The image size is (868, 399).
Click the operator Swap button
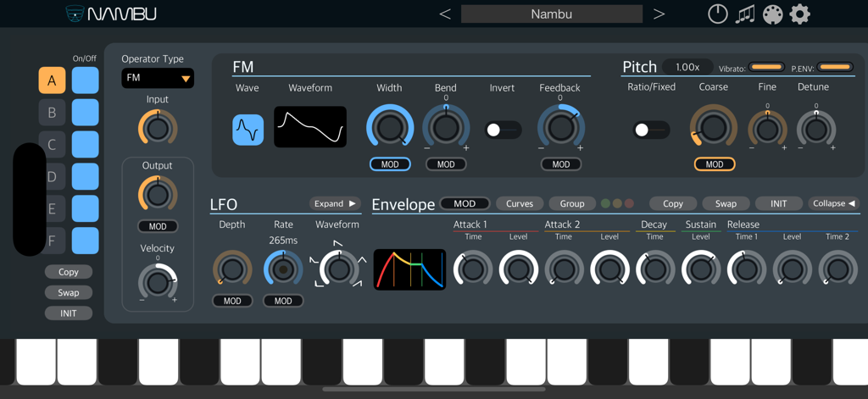coord(69,293)
